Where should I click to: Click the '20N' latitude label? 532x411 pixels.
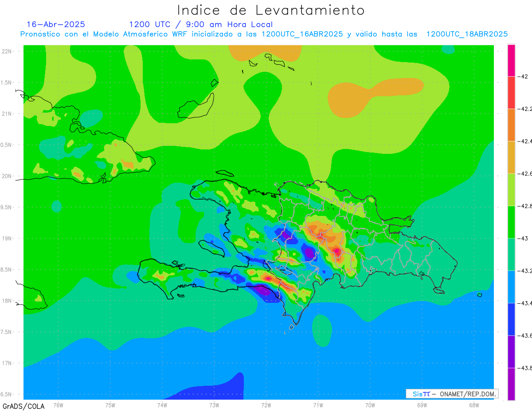click(x=8, y=176)
